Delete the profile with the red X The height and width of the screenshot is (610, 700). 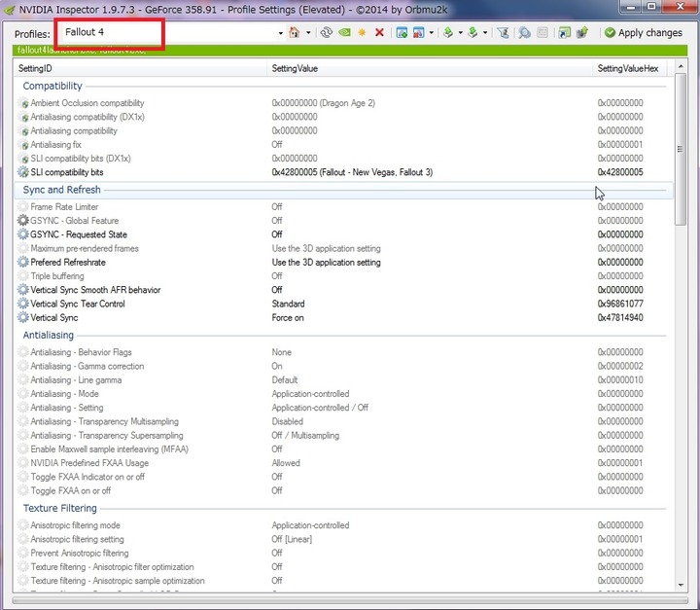point(379,32)
